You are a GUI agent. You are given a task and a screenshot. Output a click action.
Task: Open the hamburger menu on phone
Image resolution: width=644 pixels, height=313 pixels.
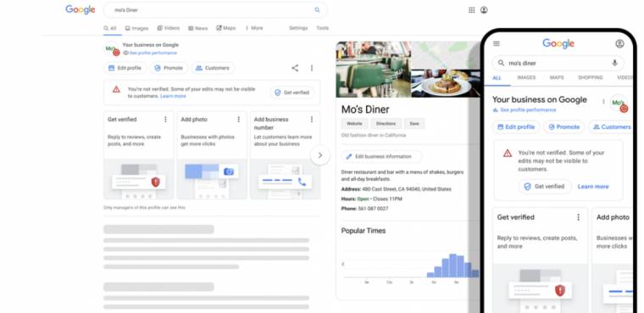click(x=497, y=43)
